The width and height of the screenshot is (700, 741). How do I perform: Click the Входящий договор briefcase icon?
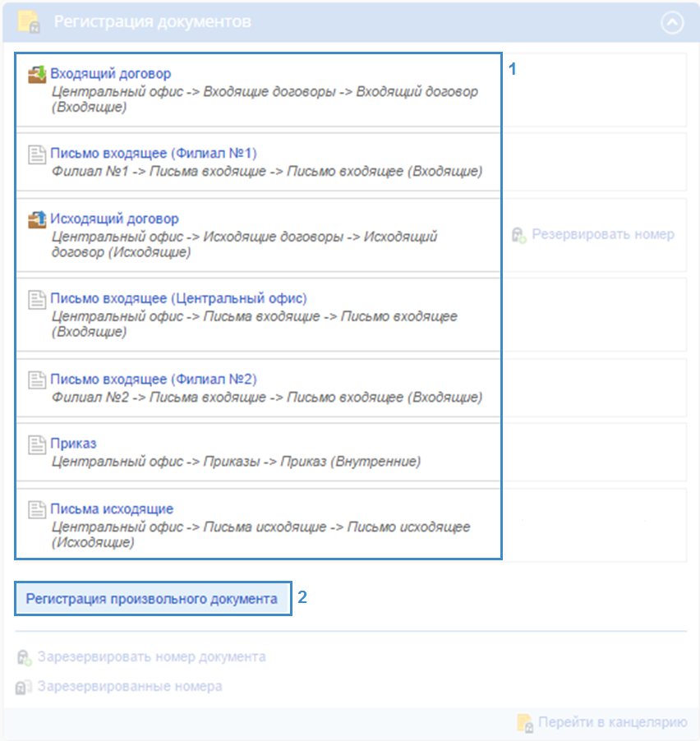(x=37, y=75)
